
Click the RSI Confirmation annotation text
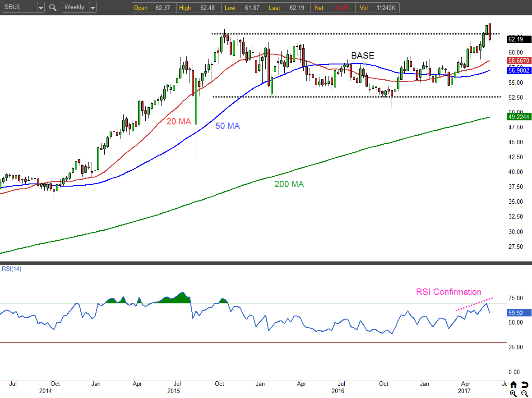pyautogui.click(x=449, y=292)
